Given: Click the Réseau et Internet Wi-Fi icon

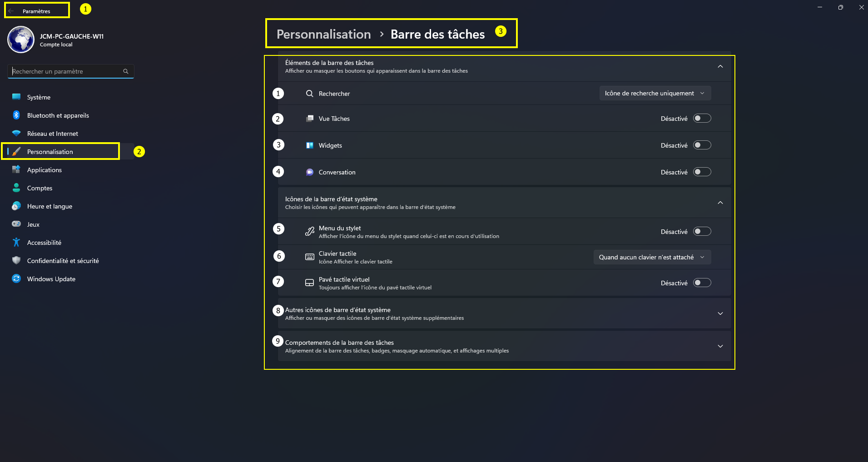Looking at the screenshot, I should [x=16, y=134].
